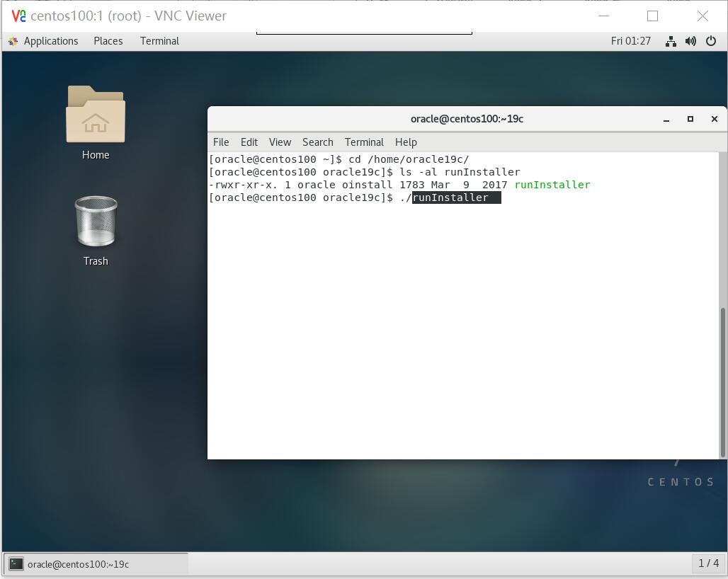
Task: Click the 1 / 4 workspace switcher
Action: click(x=708, y=563)
